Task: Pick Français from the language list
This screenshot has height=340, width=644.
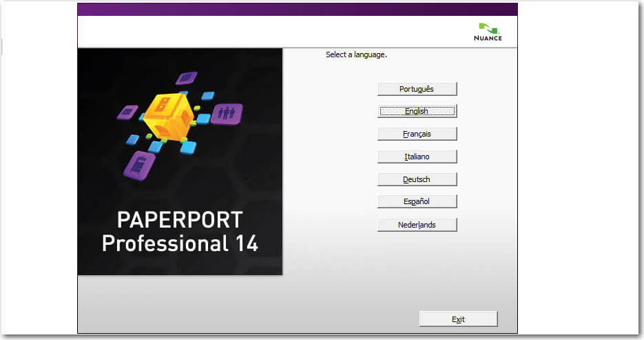Action: (x=417, y=134)
